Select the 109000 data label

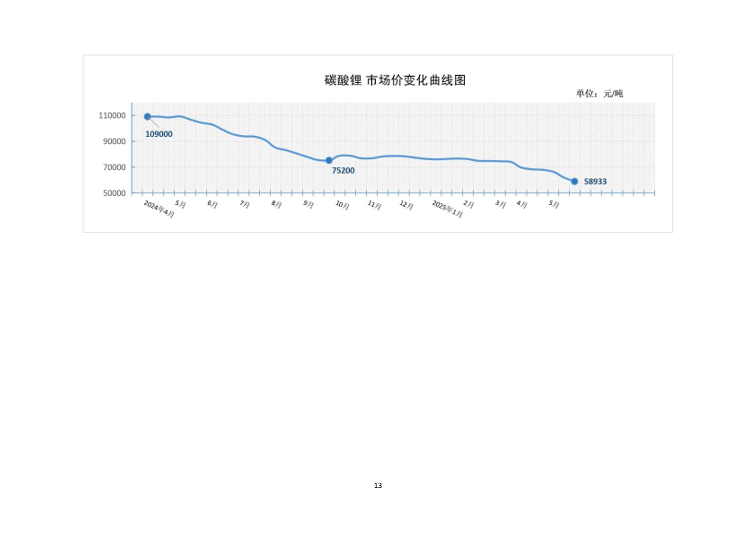coord(159,134)
